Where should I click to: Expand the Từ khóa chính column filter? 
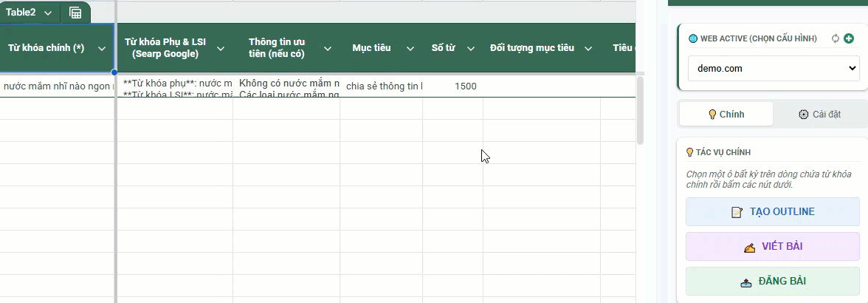102,48
